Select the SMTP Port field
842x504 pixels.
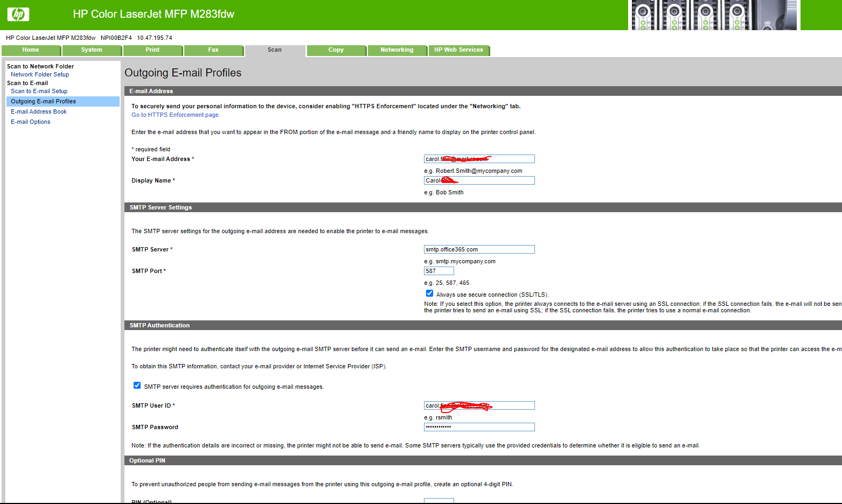coord(439,270)
